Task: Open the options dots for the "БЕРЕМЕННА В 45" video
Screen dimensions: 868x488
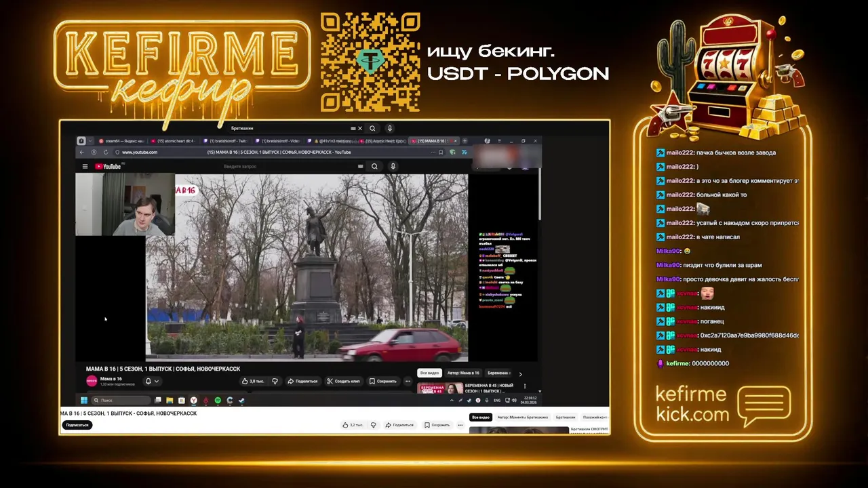Action: pyautogui.click(x=524, y=386)
